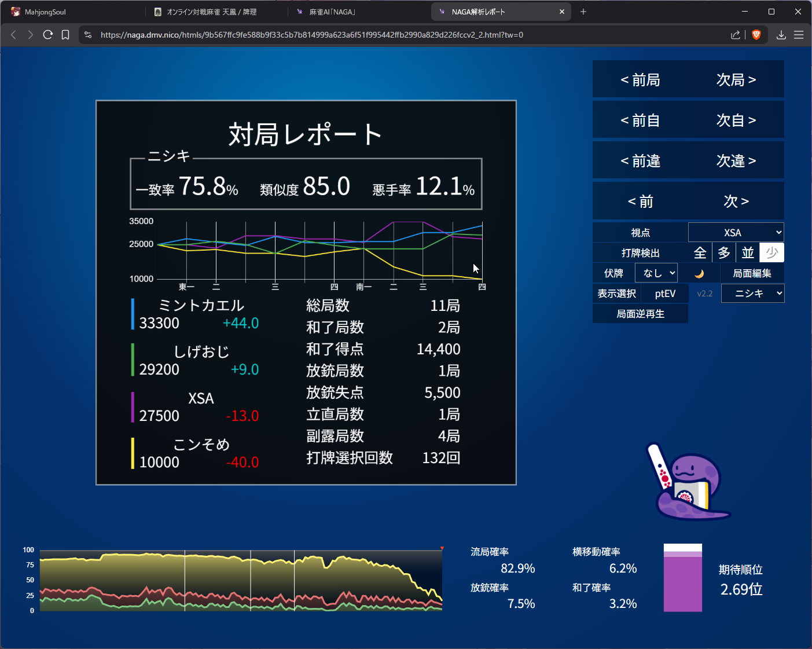Click the 局面逆再生 button
The height and width of the screenshot is (649, 812).
(x=640, y=314)
